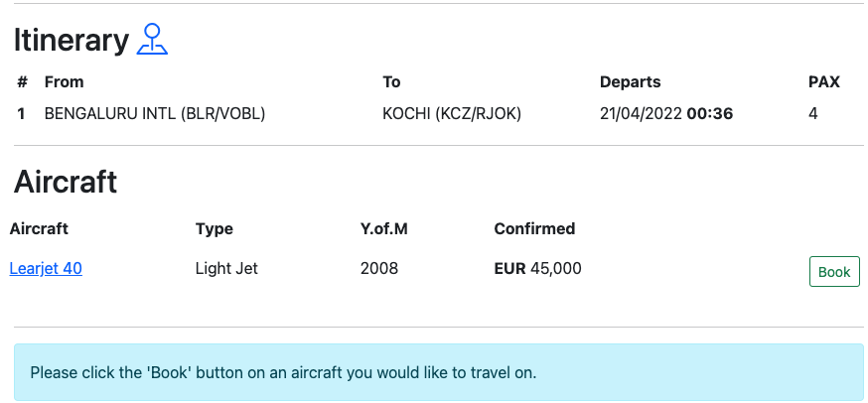The width and height of the screenshot is (868, 403).
Task: Select the BENGALURU INTL (BLR/VOBL) origin text
Action: (155, 114)
